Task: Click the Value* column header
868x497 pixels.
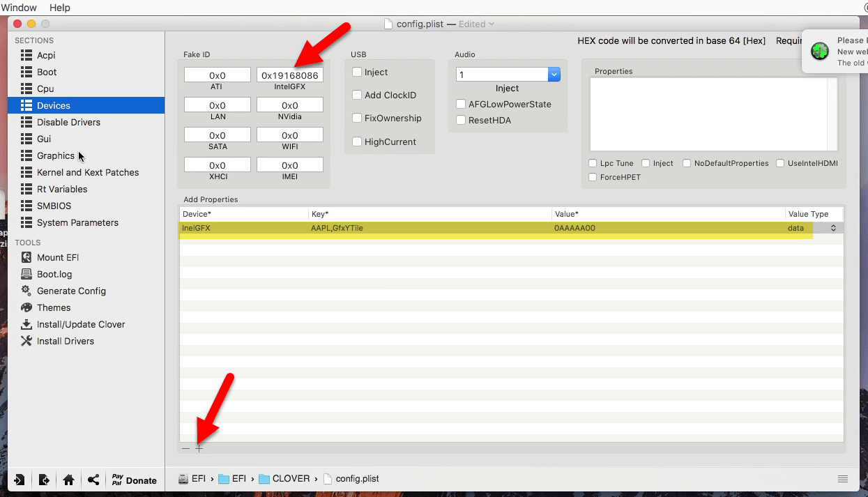Action: point(669,214)
